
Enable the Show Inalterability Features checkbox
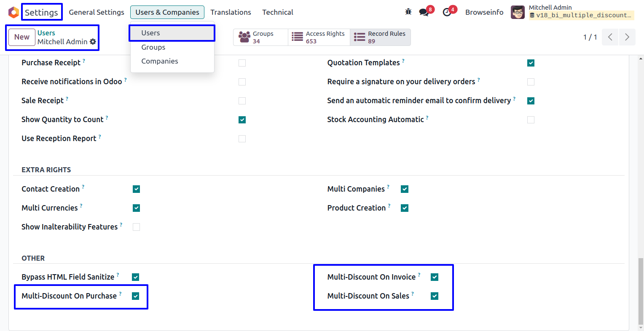coord(136,227)
